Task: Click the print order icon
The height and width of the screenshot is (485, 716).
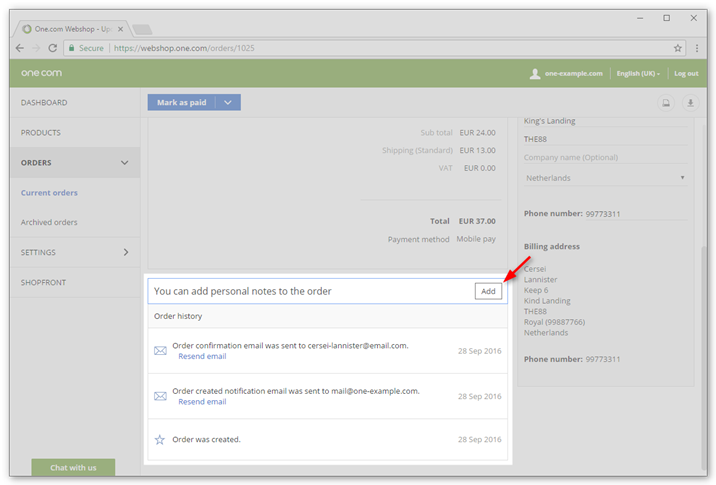Action: tap(666, 103)
